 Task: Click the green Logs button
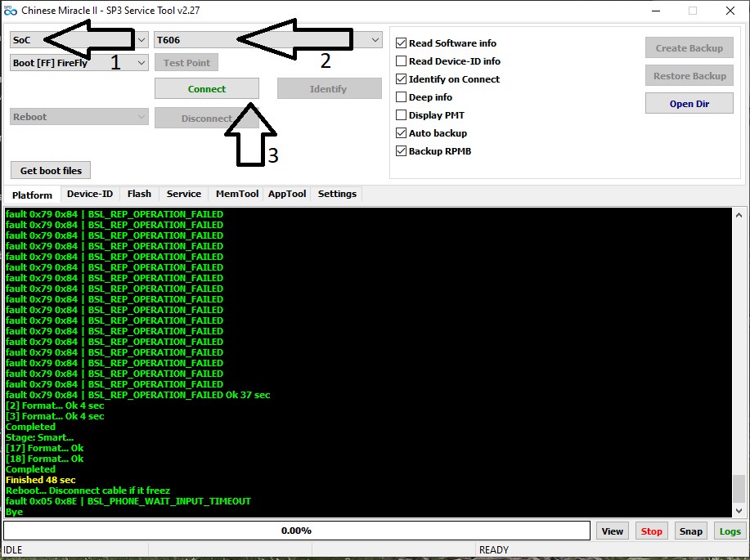(x=730, y=531)
